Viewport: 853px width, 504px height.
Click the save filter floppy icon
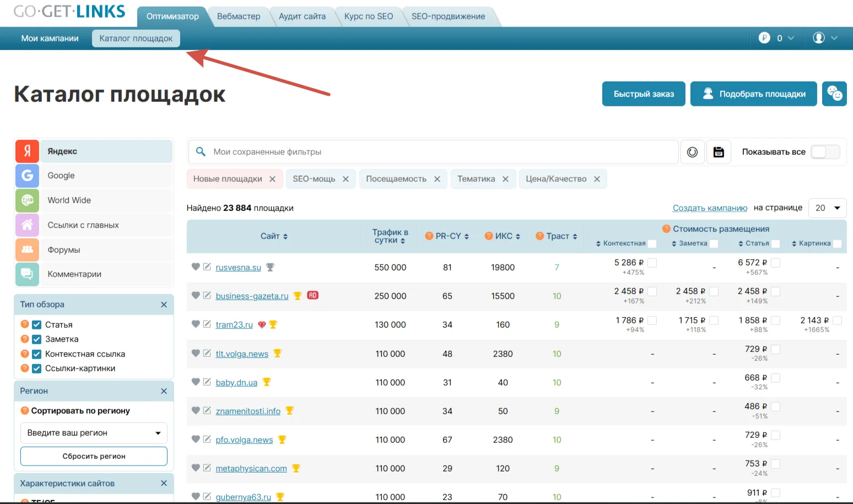[719, 152]
